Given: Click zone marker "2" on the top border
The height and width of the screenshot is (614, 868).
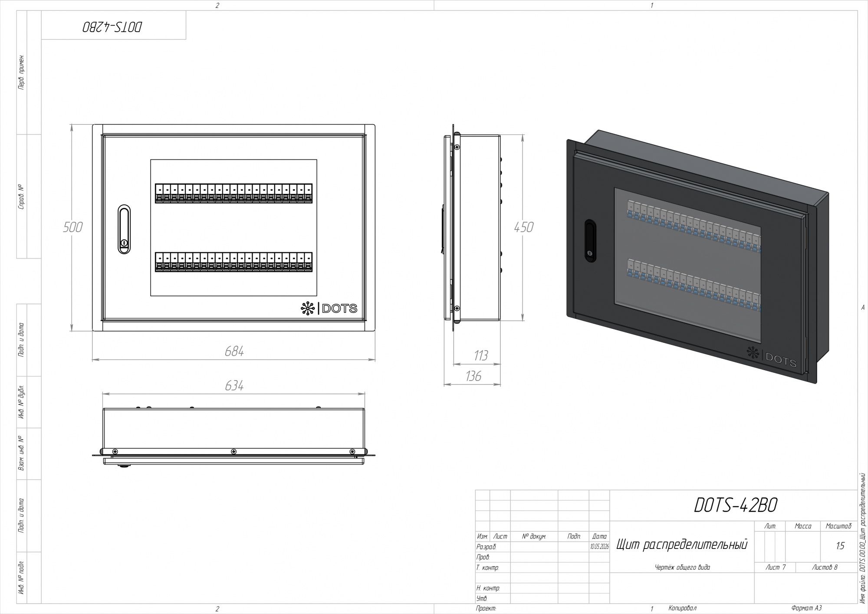Looking at the screenshot, I should [x=217, y=5].
